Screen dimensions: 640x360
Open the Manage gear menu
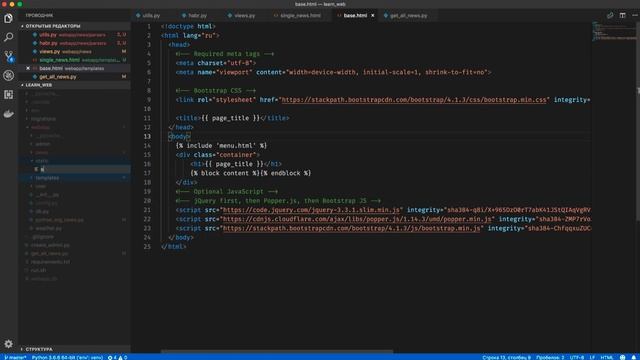(x=9, y=344)
